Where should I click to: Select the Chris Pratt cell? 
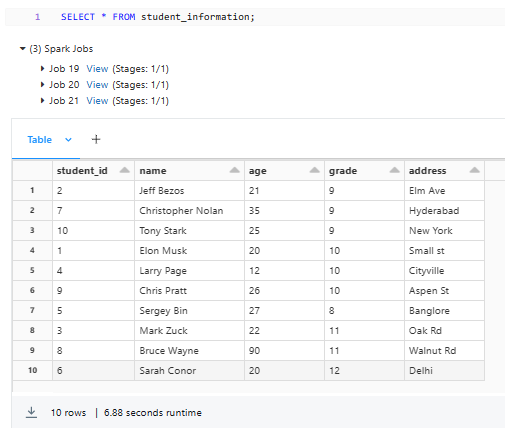coord(189,291)
